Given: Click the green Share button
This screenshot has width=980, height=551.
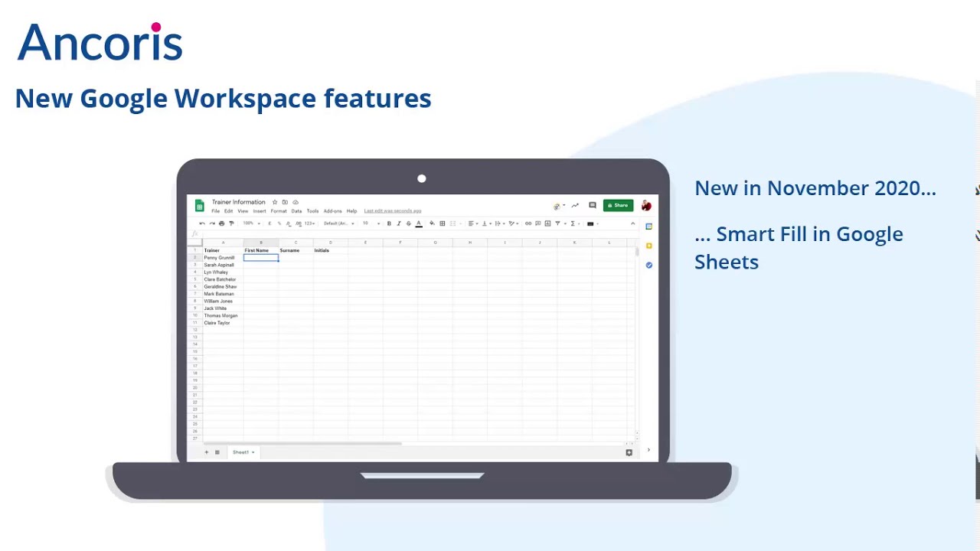Looking at the screenshot, I should pos(618,205).
